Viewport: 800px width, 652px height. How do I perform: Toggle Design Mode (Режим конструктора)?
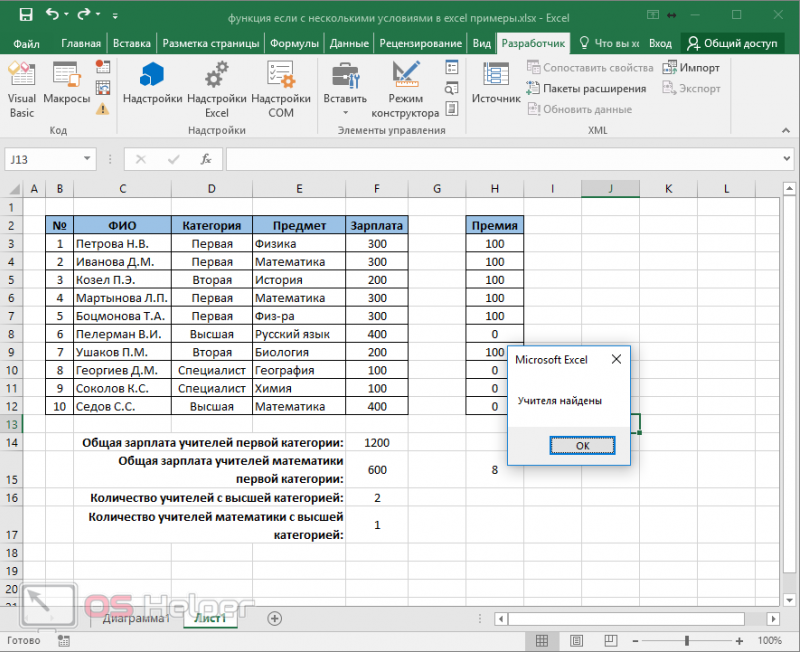(x=405, y=90)
